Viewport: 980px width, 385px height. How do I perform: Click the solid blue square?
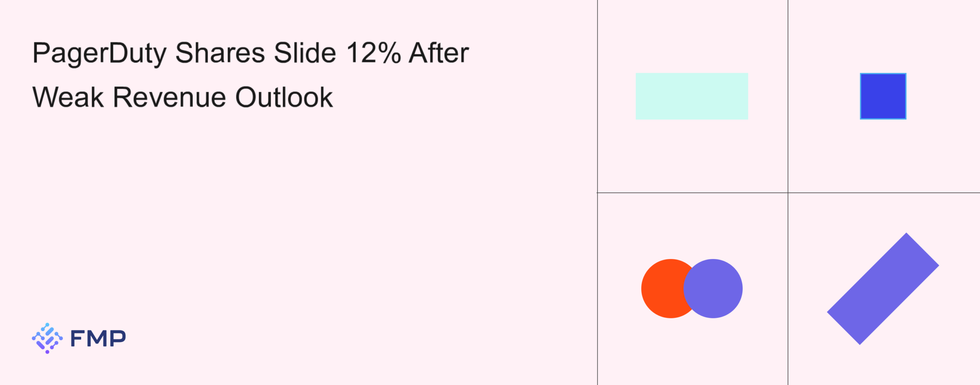point(883,96)
